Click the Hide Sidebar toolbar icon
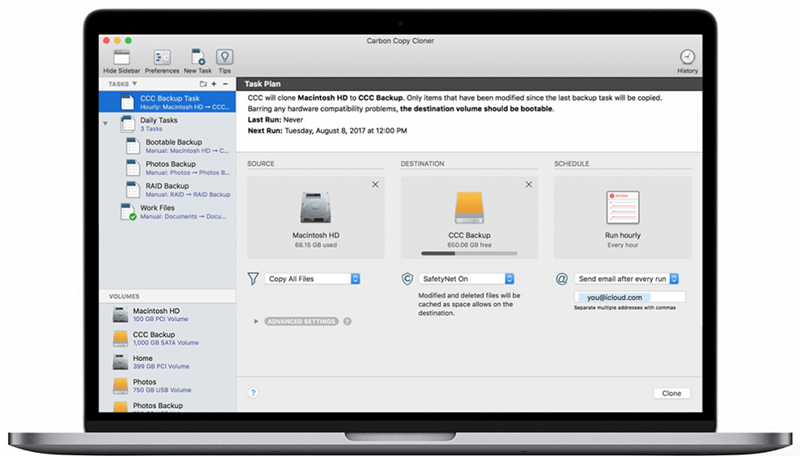This screenshot has width=800, height=456. (x=121, y=58)
